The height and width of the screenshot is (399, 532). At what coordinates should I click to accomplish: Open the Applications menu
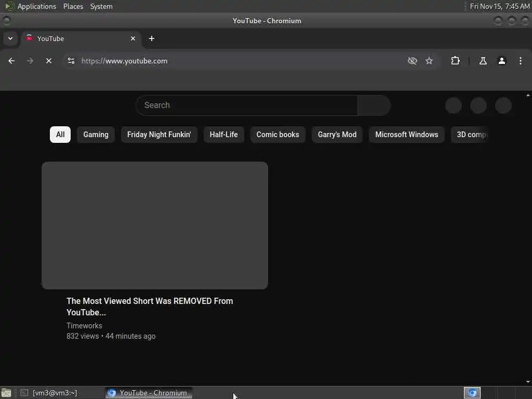[37, 6]
